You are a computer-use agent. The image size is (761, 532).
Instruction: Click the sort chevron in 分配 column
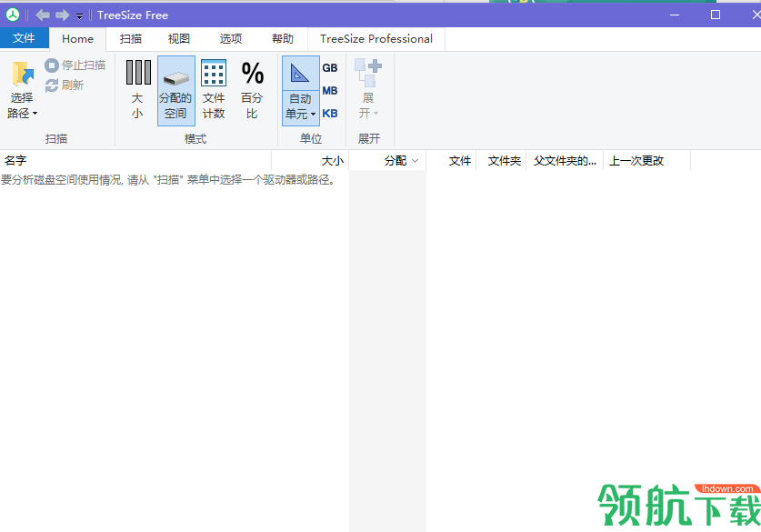pos(415,161)
